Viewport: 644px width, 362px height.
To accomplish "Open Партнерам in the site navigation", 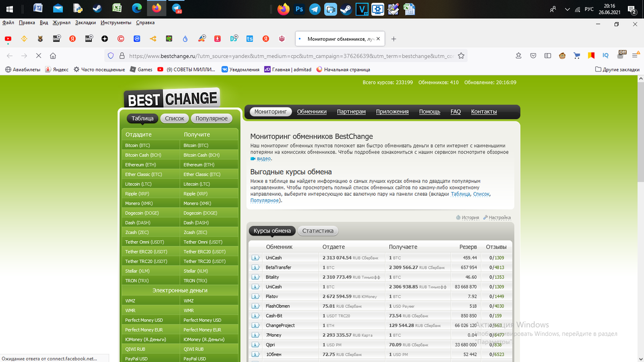I will [351, 112].
